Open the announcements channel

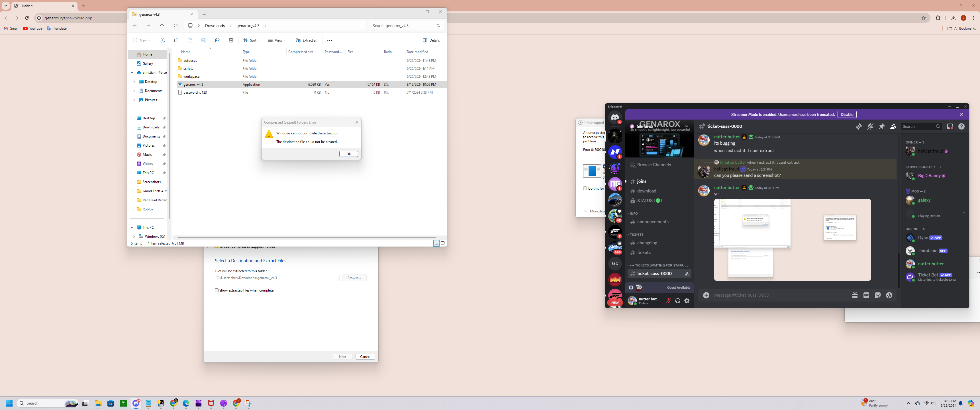pyautogui.click(x=652, y=222)
